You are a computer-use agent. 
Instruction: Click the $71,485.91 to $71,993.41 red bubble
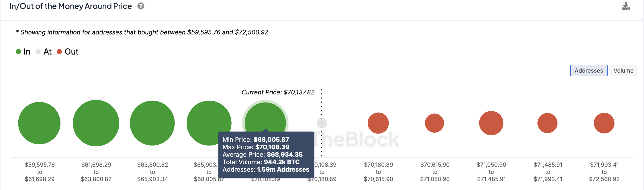point(547,123)
